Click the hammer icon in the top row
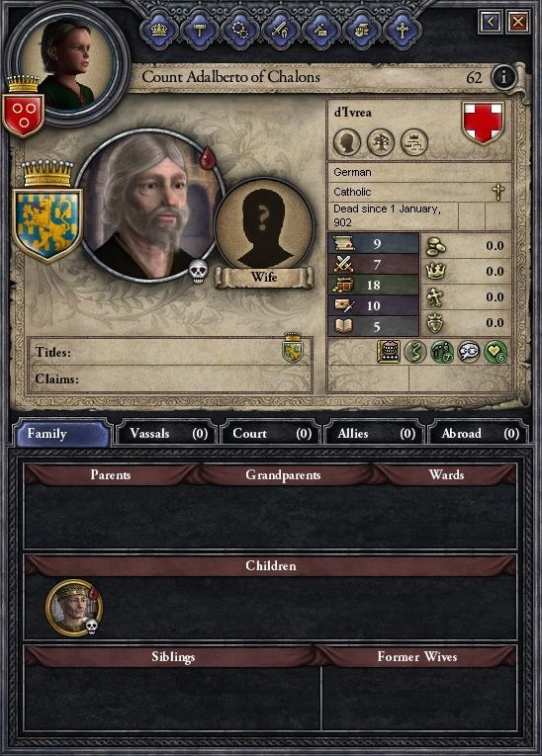Image resolution: width=542 pixels, height=756 pixels. tap(200, 31)
